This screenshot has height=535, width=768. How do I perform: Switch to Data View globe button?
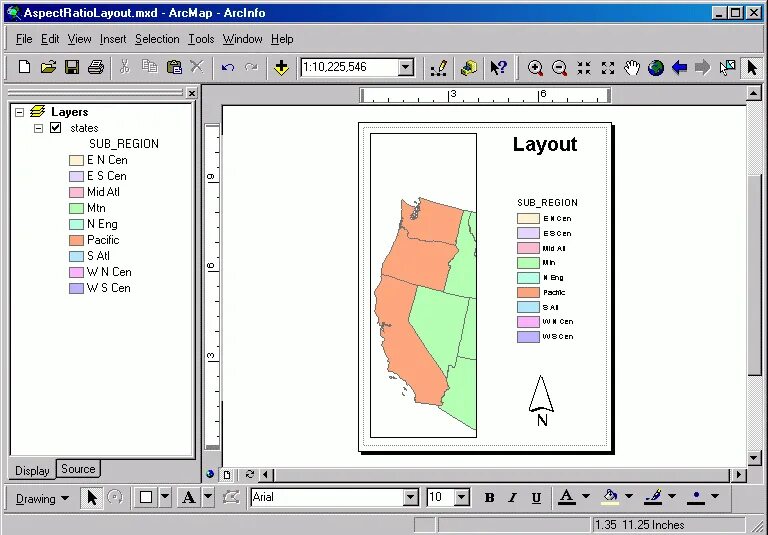(x=210, y=474)
